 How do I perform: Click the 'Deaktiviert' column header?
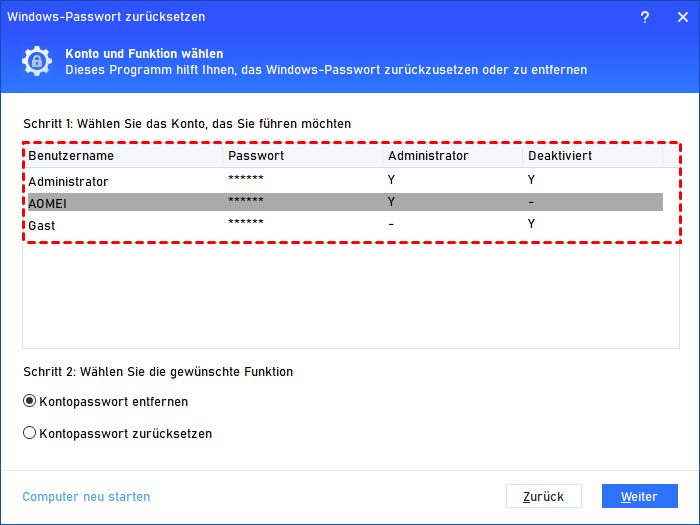[x=560, y=156]
